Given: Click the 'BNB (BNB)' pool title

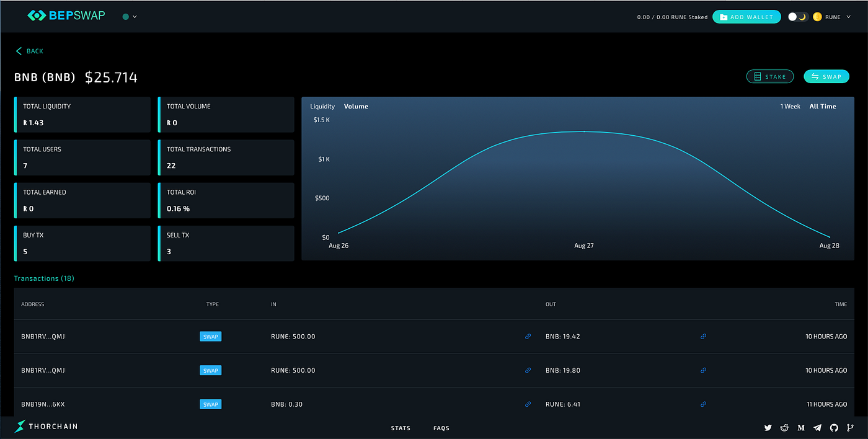Looking at the screenshot, I should [45, 78].
